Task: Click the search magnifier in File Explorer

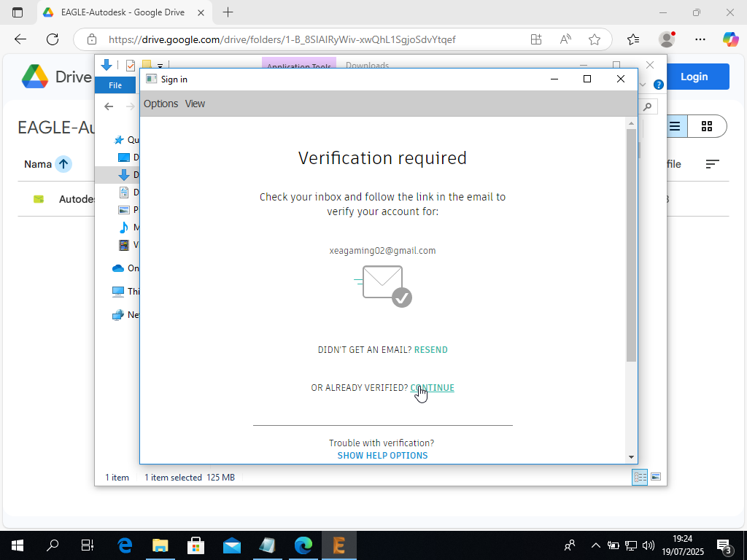Action: pyautogui.click(x=647, y=106)
